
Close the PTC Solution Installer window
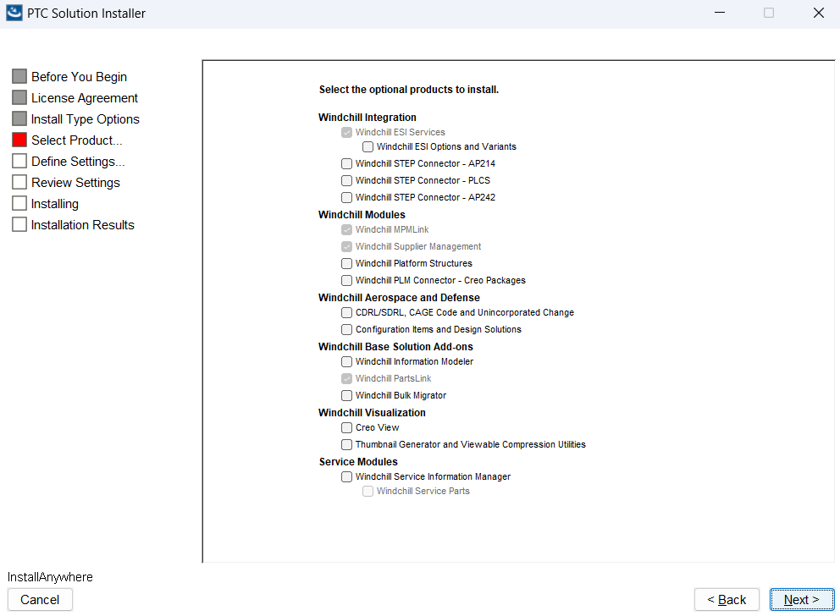[819, 13]
